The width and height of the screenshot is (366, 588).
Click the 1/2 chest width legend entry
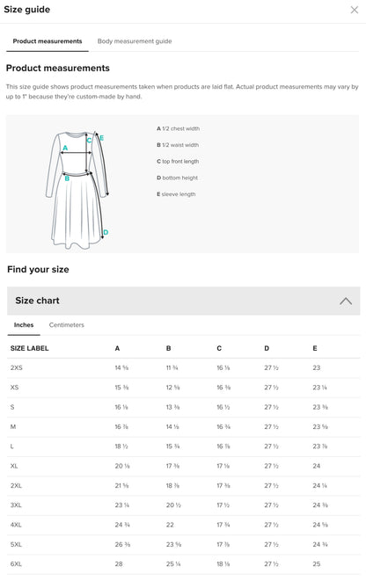178,128
